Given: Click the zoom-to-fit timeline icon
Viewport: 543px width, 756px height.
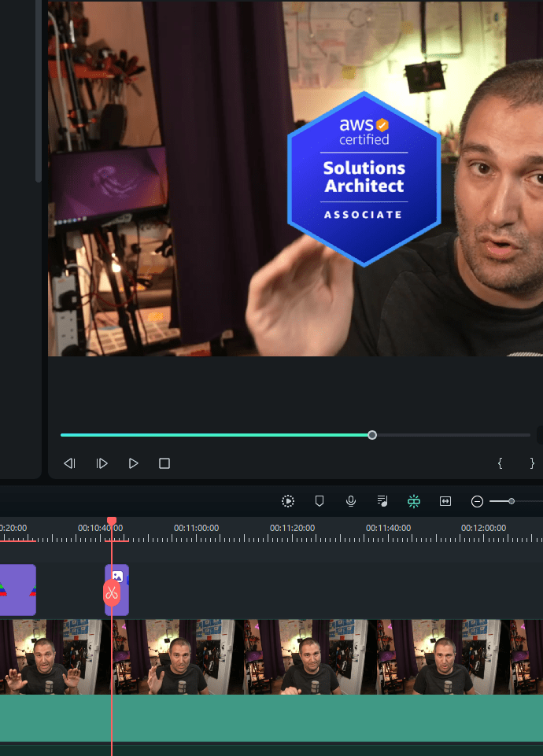Looking at the screenshot, I should click(x=445, y=501).
